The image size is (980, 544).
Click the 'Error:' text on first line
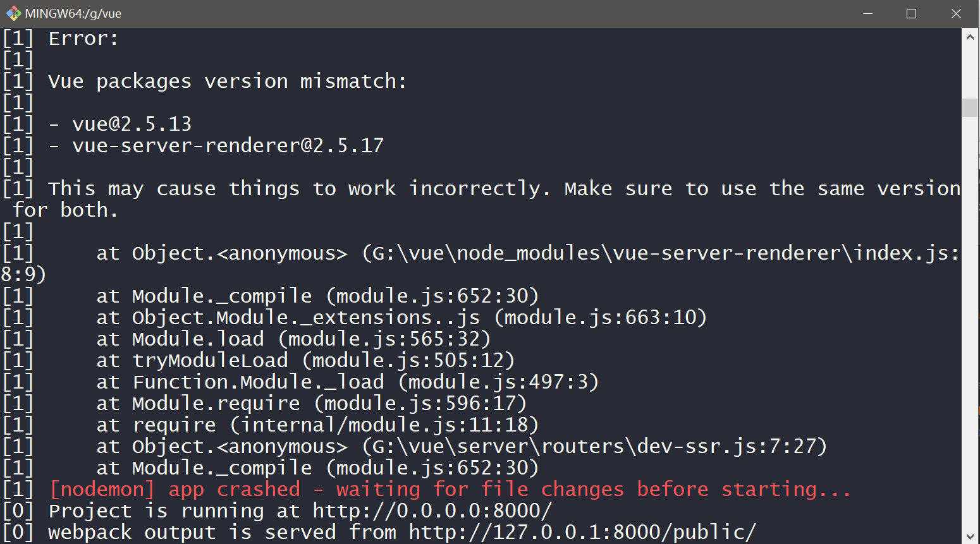[83, 39]
